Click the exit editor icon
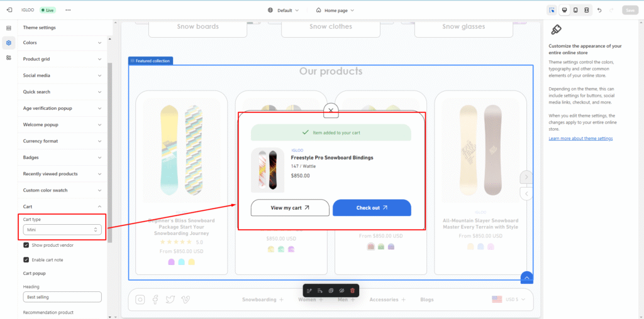Image resolution: width=644 pixels, height=319 pixels. 9,10
